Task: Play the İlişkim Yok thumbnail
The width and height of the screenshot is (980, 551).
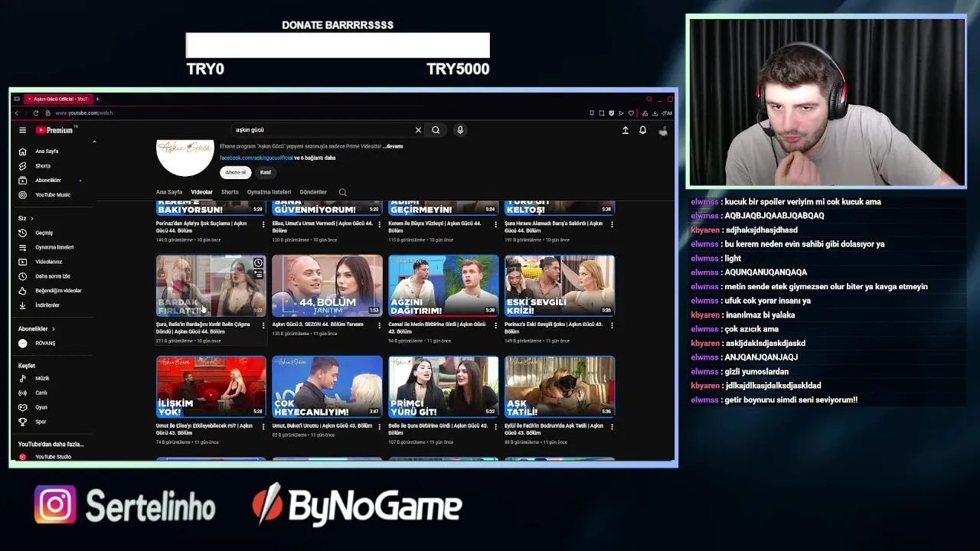Action: [x=211, y=386]
